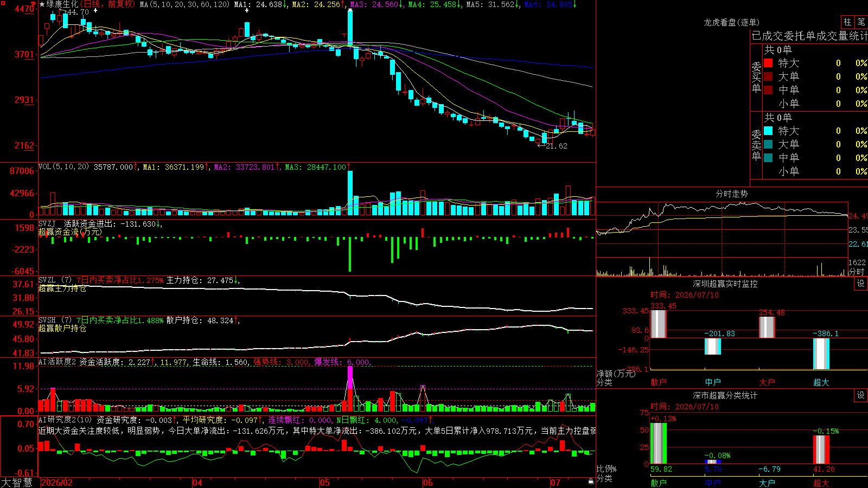868x488 pixels.
Task: Click the bright red 特大 buy-order swatch
Action: click(x=768, y=63)
